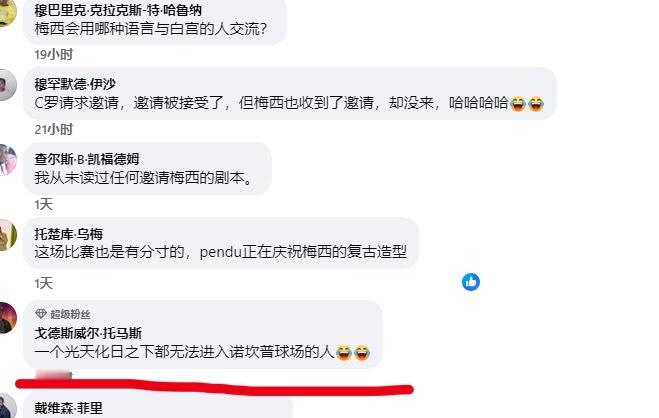Click the 超级粉丝 badge label
Image resolution: width=659 pixels, height=418 pixels.
[70, 314]
